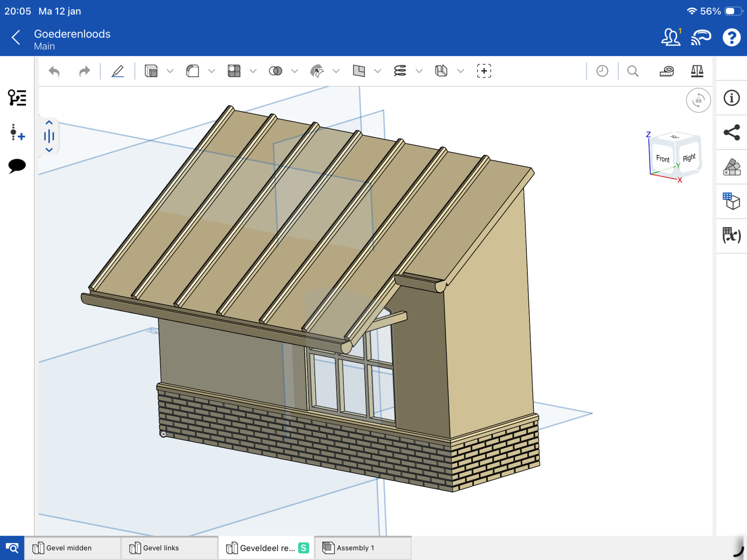Go back from the Goederenloods document
Viewport: 747px width, 560px height.
[x=16, y=38]
